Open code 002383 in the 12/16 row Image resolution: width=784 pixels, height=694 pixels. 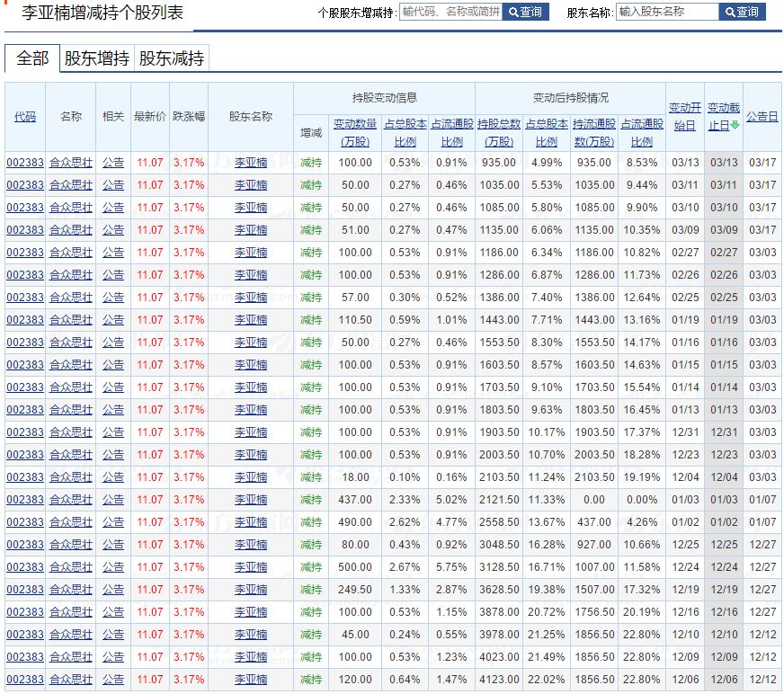(25, 612)
